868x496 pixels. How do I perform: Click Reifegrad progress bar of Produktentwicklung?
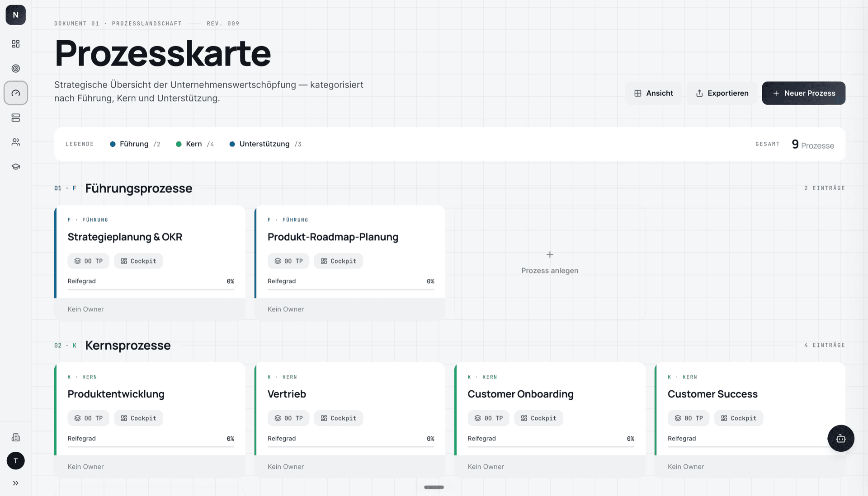[x=151, y=447]
